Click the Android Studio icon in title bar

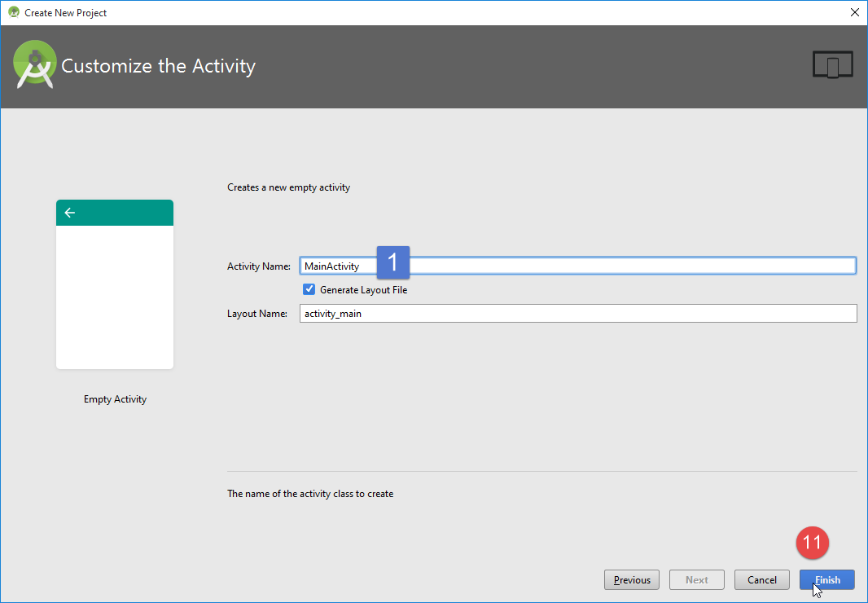(x=13, y=12)
